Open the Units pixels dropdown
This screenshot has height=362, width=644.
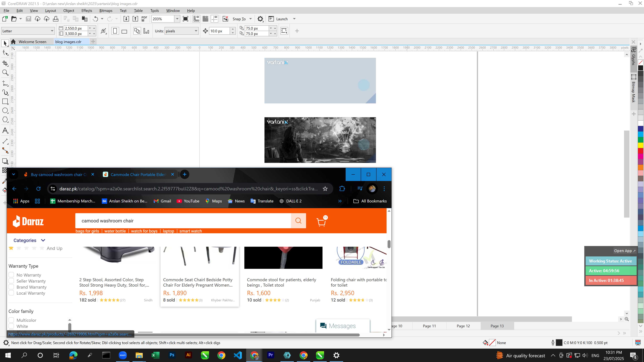click(196, 31)
